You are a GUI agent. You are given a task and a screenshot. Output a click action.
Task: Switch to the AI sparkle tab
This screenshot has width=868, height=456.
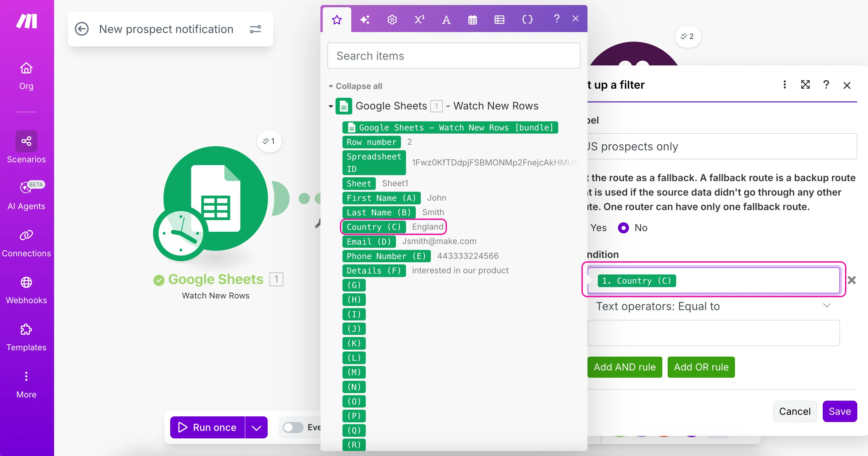pyautogui.click(x=364, y=20)
